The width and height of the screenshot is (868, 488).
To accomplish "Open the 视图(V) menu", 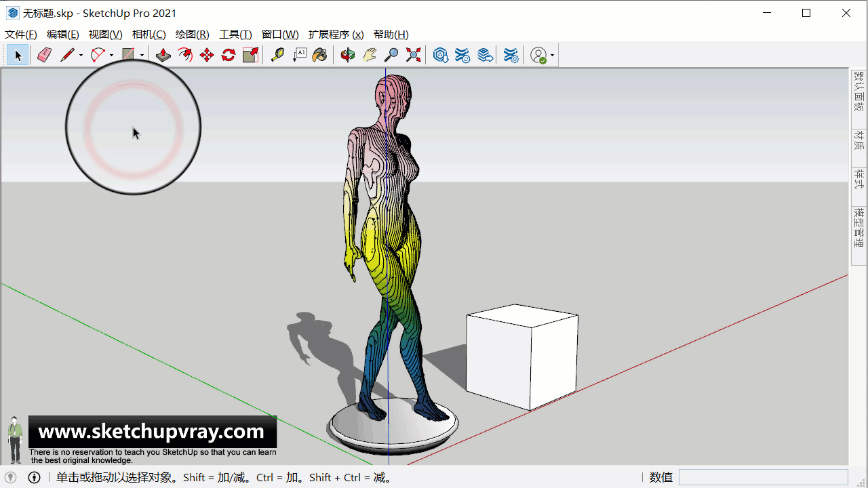I will [105, 35].
